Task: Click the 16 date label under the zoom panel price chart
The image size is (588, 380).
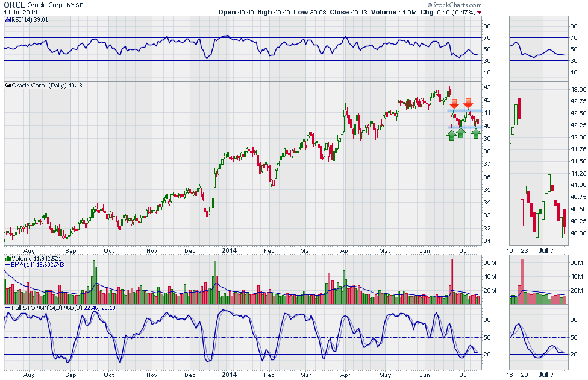Action: click(509, 250)
